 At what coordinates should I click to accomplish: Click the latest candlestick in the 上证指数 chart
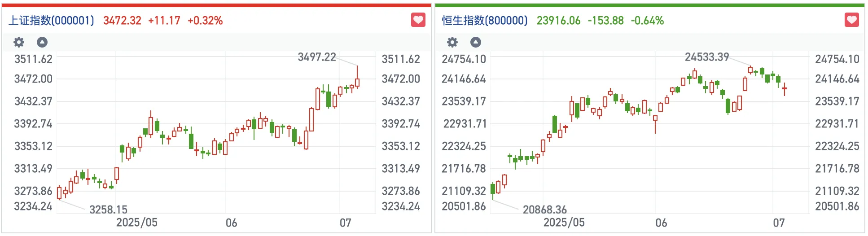tap(357, 82)
